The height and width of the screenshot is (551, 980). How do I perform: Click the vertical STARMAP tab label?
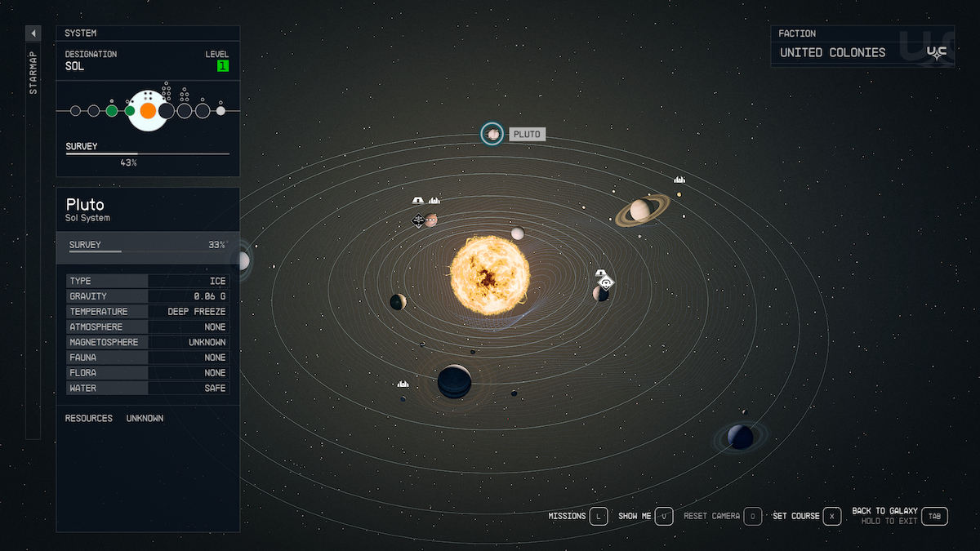coord(33,74)
